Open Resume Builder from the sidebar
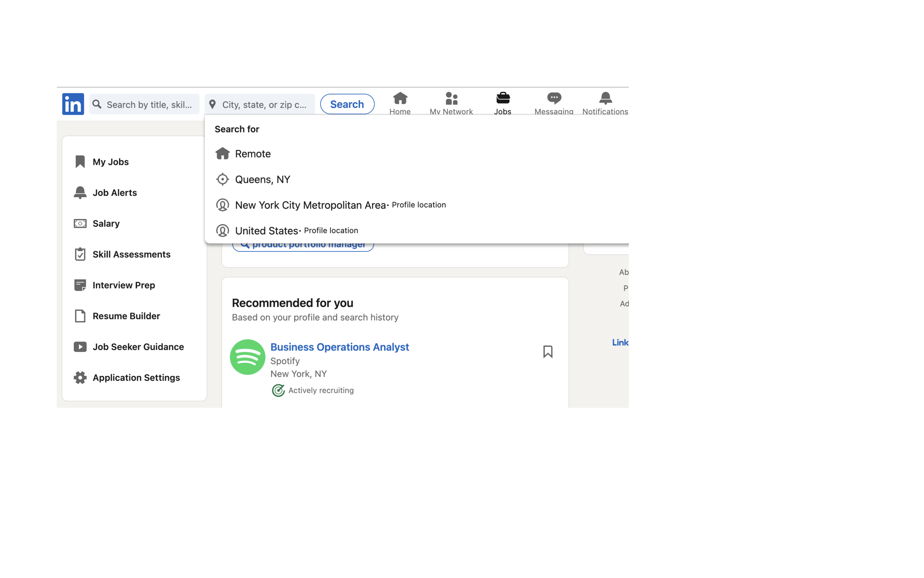Viewport: 924px width, 578px height. tap(126, 316)
